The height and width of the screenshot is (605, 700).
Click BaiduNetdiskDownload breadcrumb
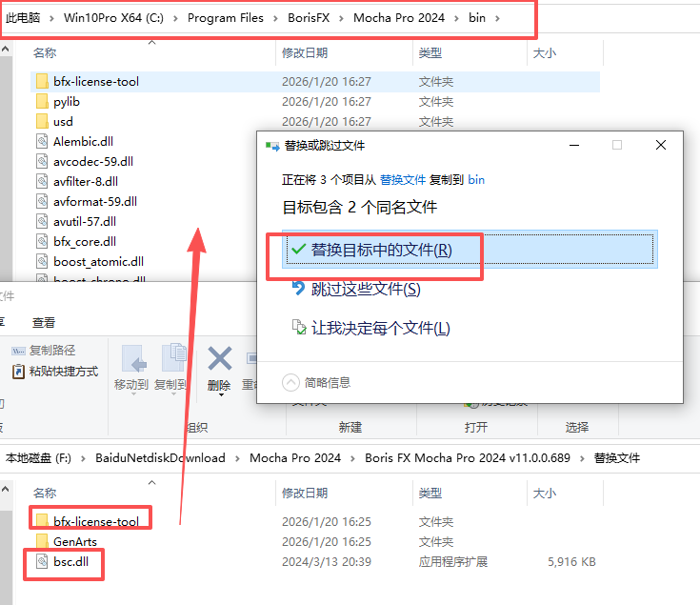coord(160,458)
